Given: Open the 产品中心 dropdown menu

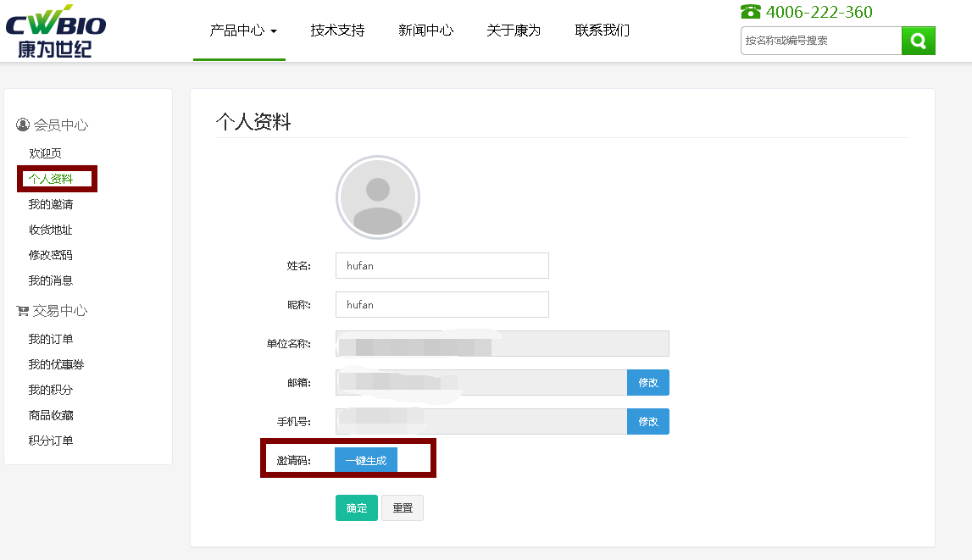Looking at the screenshot, I should (x=243, y=30).
